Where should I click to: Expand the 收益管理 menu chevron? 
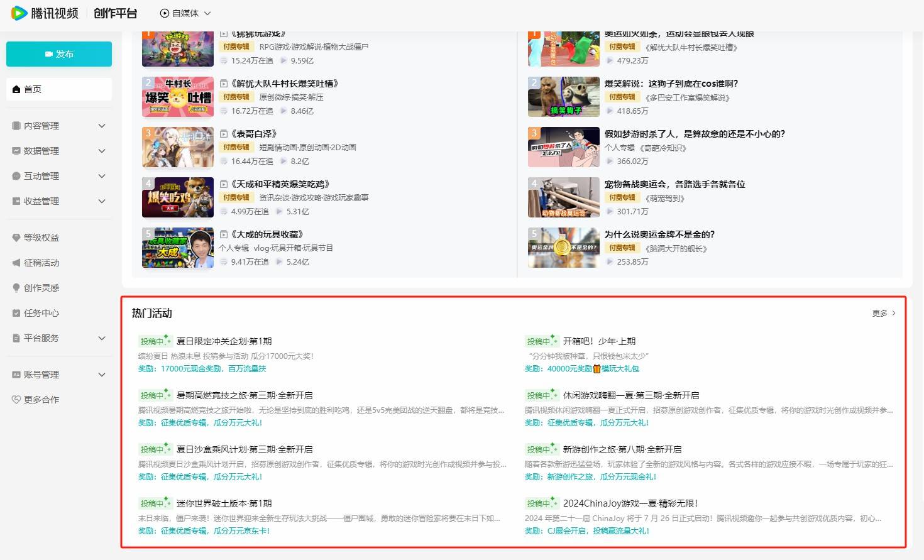coord(102,201)
